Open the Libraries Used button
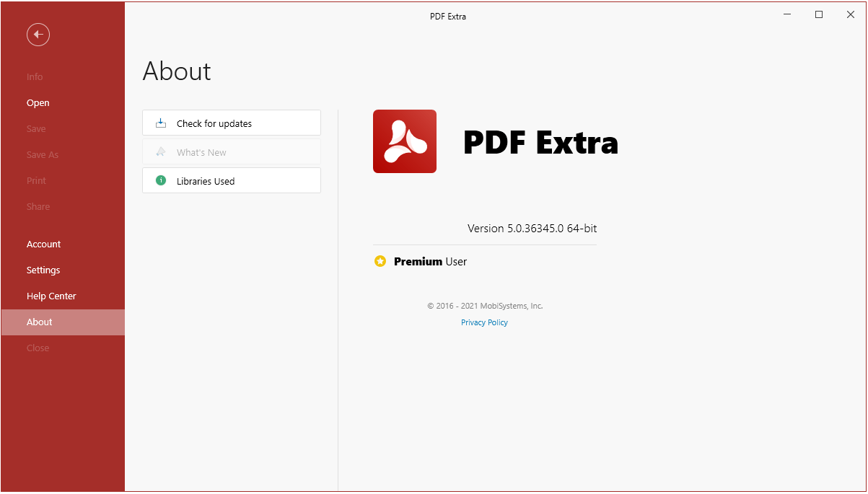 232,180
